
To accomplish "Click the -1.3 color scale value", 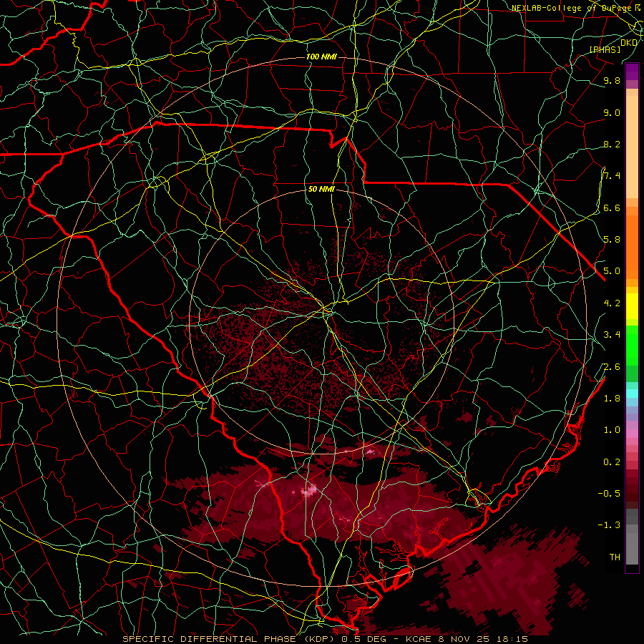I will [609, 525].
